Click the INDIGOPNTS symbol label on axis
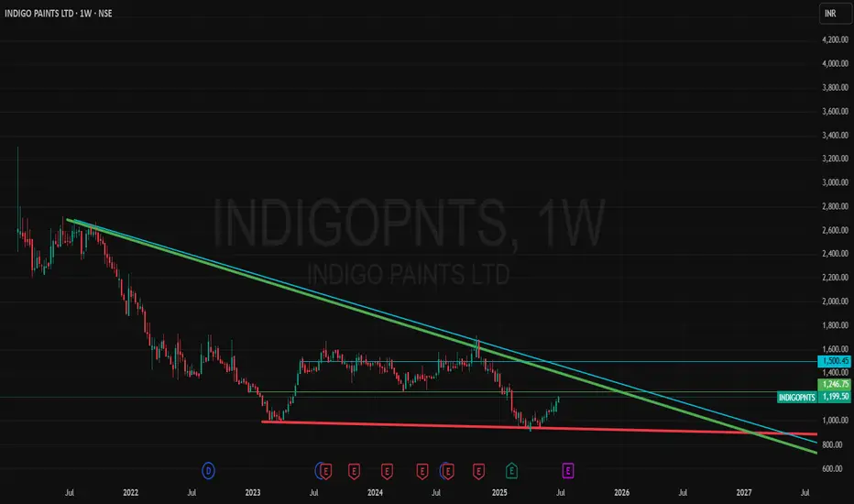854x504 pixels. [797, 397]
